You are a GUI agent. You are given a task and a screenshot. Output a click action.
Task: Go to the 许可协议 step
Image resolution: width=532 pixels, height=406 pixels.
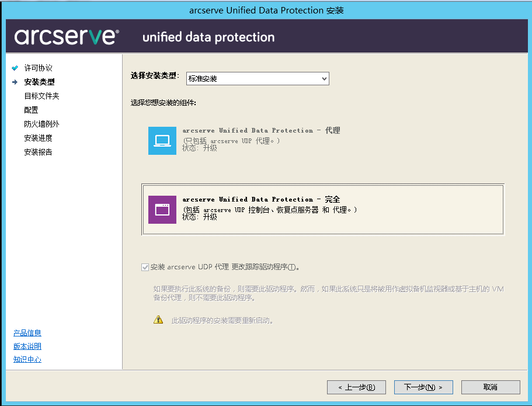pyautogui.click(x=38, y=68)
